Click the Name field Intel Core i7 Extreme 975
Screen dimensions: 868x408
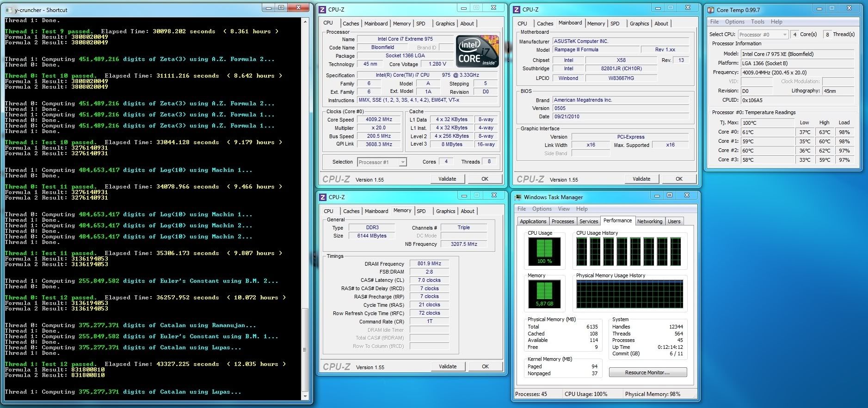[405, 39]
